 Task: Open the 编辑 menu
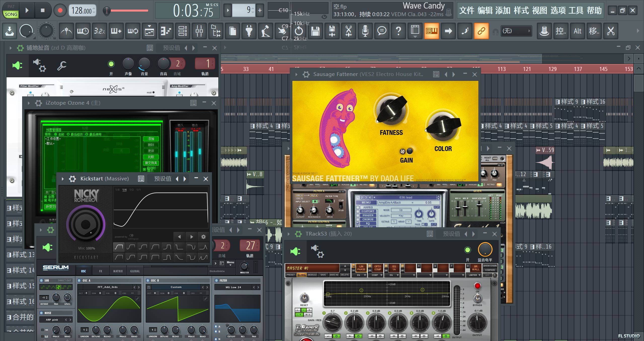[x=485, y=11]
